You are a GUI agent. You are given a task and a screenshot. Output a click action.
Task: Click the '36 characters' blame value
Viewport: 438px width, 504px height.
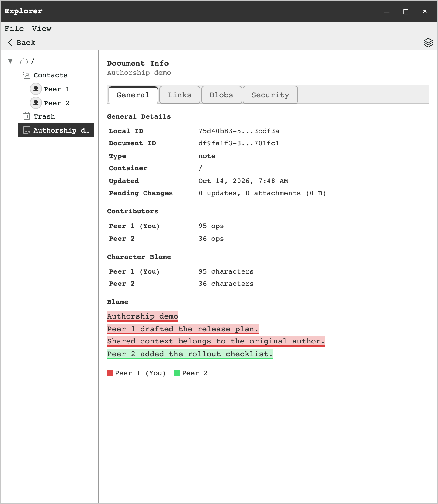[x=226, y=284]
